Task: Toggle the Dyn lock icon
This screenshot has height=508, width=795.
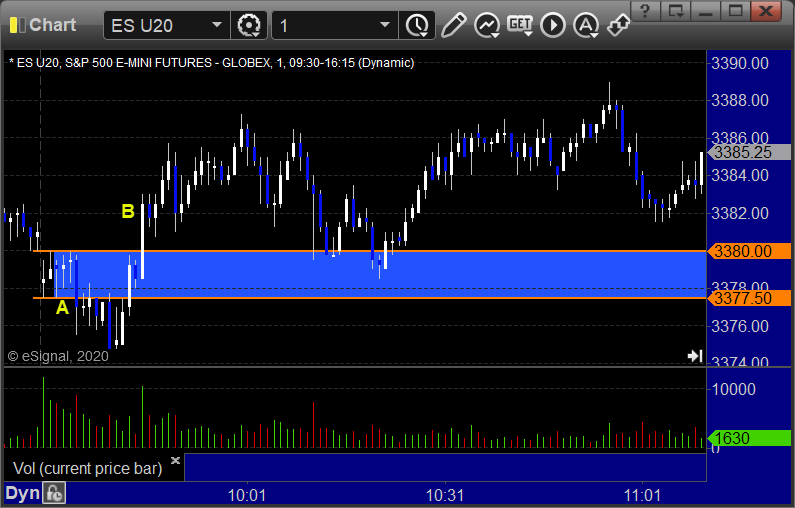Action: pyautogui.click(x=54, y=493)
